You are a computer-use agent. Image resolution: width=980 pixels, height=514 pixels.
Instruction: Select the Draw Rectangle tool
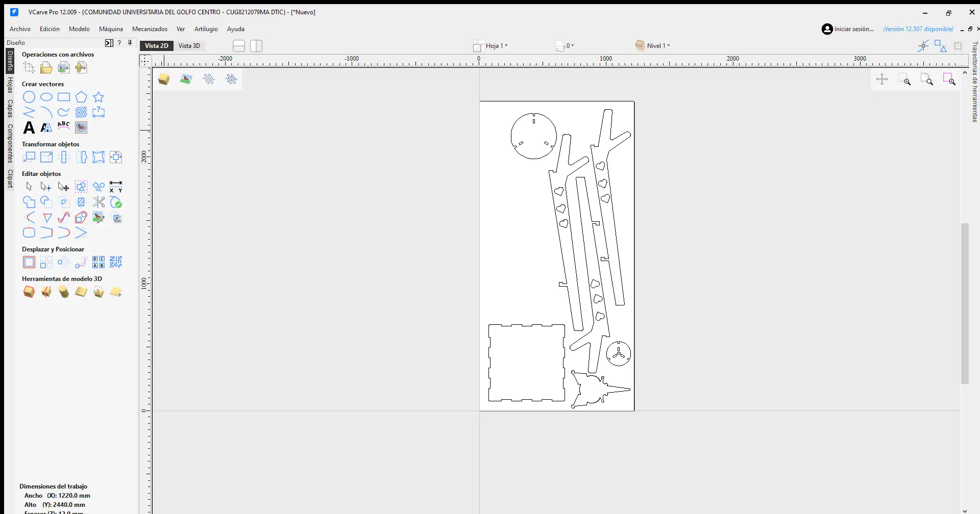coord(64,97)
